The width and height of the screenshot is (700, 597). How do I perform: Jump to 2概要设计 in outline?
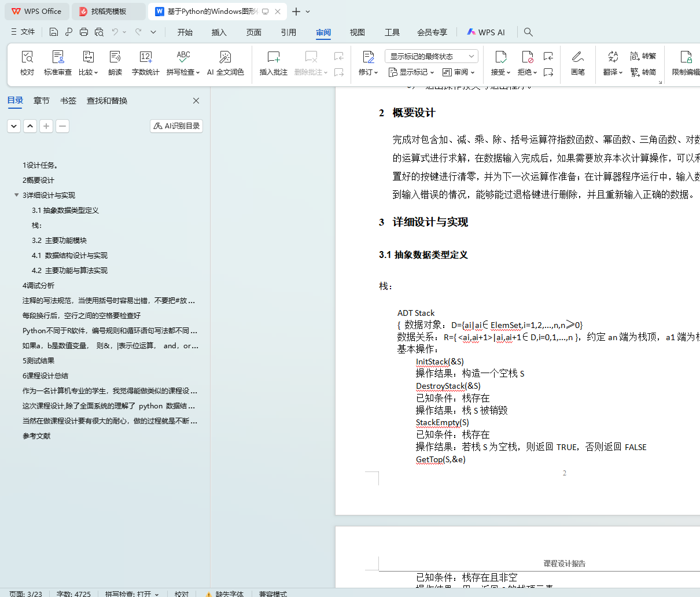click(x=38, y=180)
